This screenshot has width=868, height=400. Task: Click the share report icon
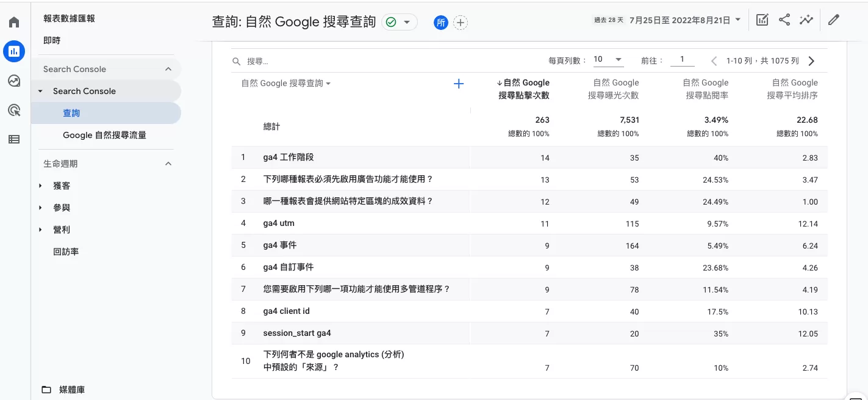[x=784, y=20]
